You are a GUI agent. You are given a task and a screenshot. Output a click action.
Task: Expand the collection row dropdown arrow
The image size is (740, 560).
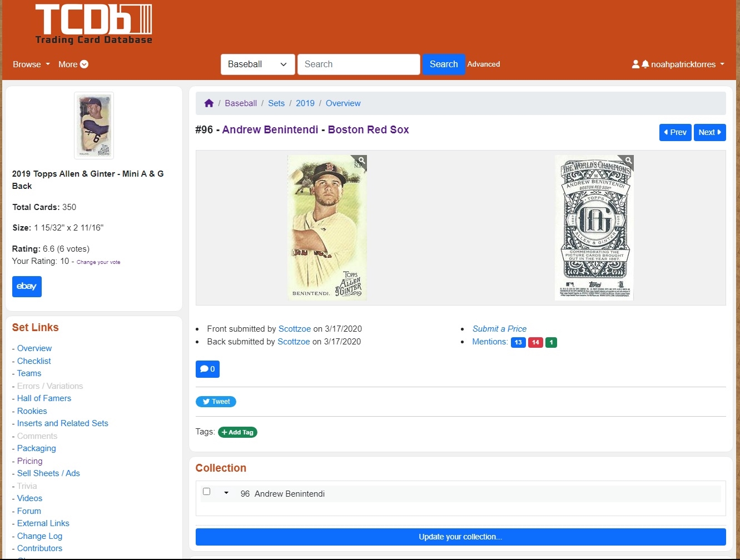[226, 493]
